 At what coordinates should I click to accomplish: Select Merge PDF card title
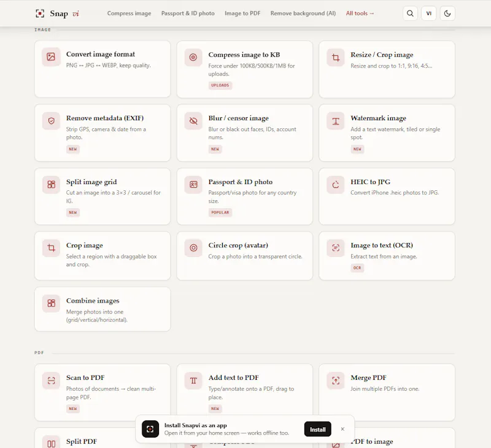[x=369, y=377]
